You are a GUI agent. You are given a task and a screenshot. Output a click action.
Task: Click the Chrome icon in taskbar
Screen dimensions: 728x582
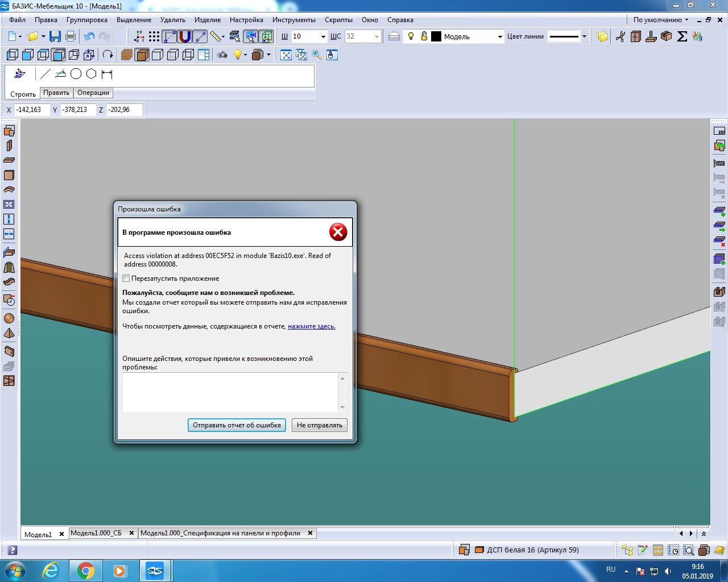86,571
